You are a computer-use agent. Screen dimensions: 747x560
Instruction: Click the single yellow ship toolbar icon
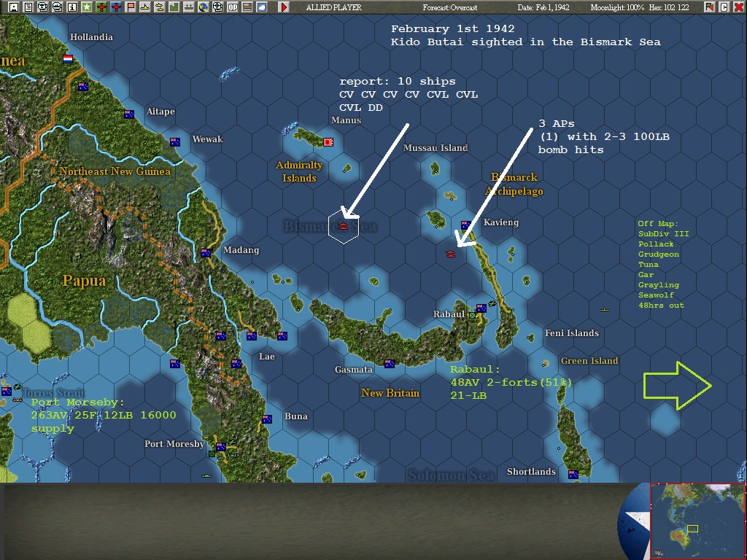(x=145, y=7)
